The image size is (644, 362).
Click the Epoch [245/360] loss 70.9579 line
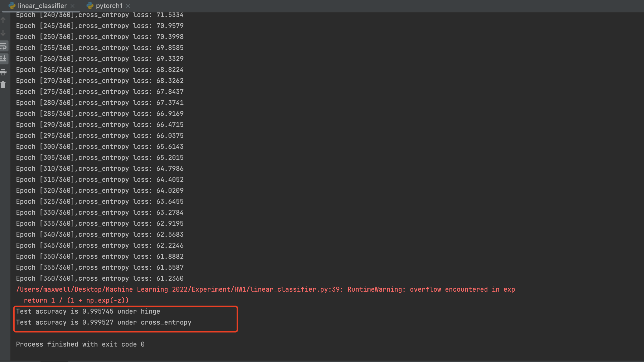(100, 26)
